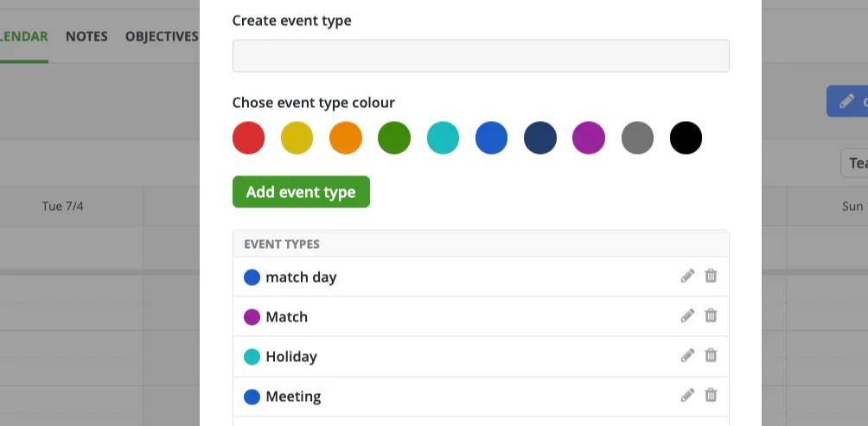
Task: Choose the red event colour
Action: point(248,137)
